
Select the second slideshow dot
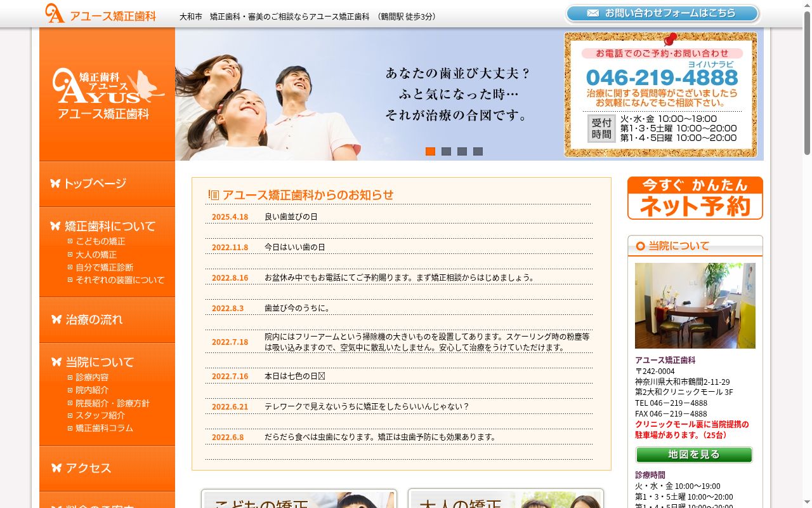pyautogui.click(x=446, y=151)
